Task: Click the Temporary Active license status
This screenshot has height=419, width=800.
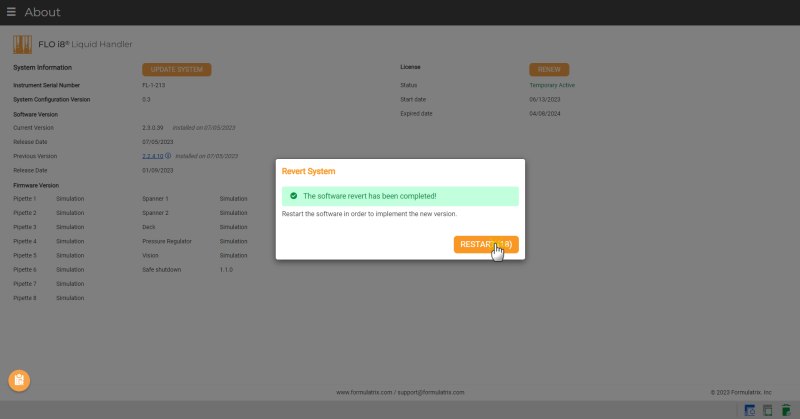Action: click(552, 85)
